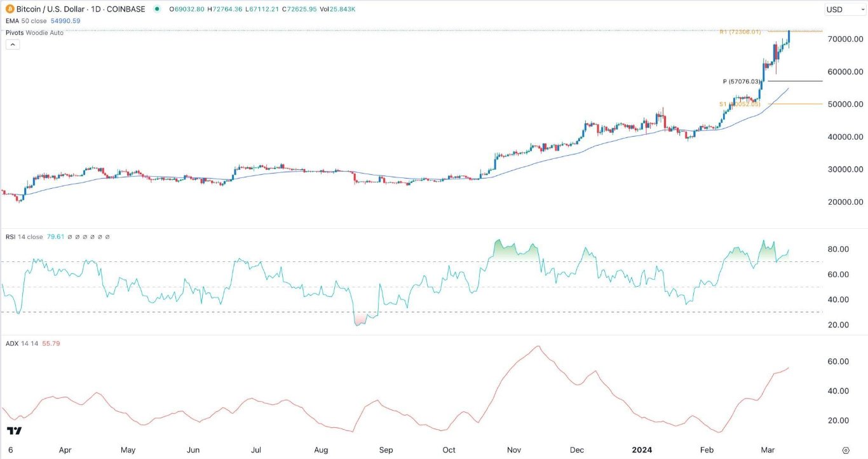Click the TradingView logo
This screenshot has height=459, width=868.
[x=15, y=431]
